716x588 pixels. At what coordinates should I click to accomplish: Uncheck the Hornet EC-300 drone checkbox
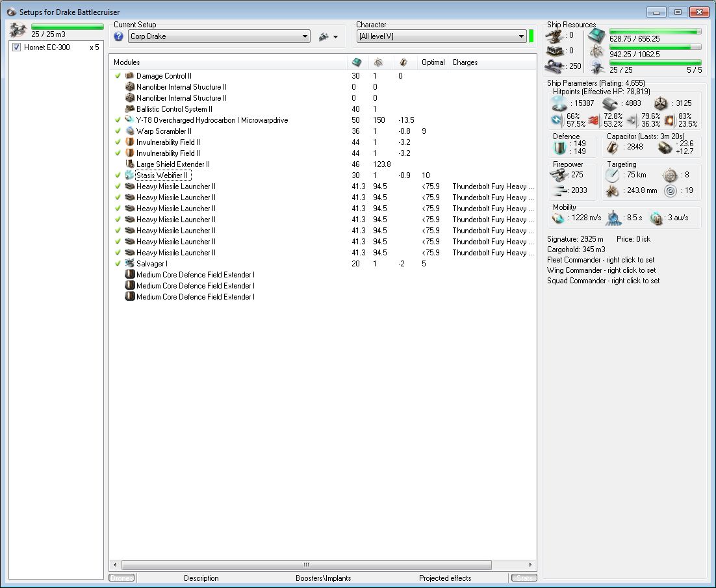[17, 47]
